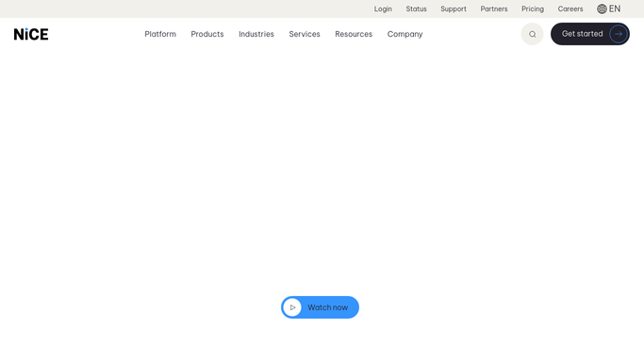Open the Platform menu
This screenshot has width=644, height=362.
(160, 34)
